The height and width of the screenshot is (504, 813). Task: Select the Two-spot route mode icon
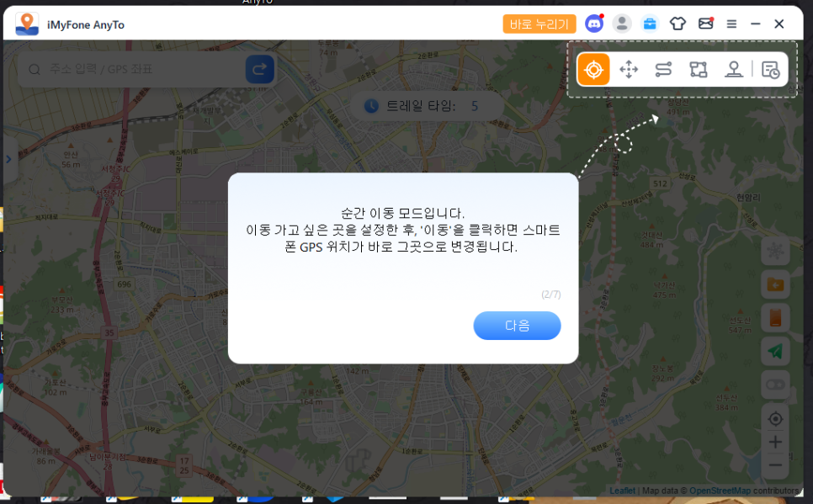(663, 69)
